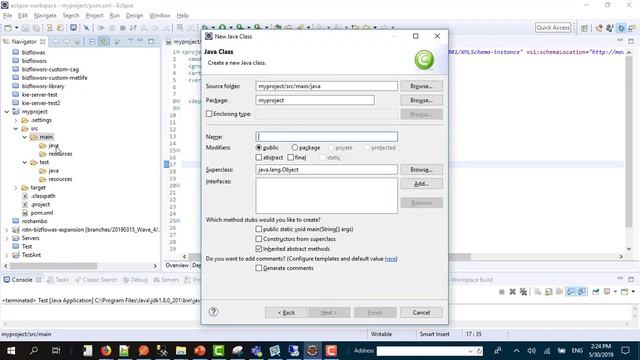640x360 pixels.
Task: Check public static void main stub option
Action: tap(258, 229)
